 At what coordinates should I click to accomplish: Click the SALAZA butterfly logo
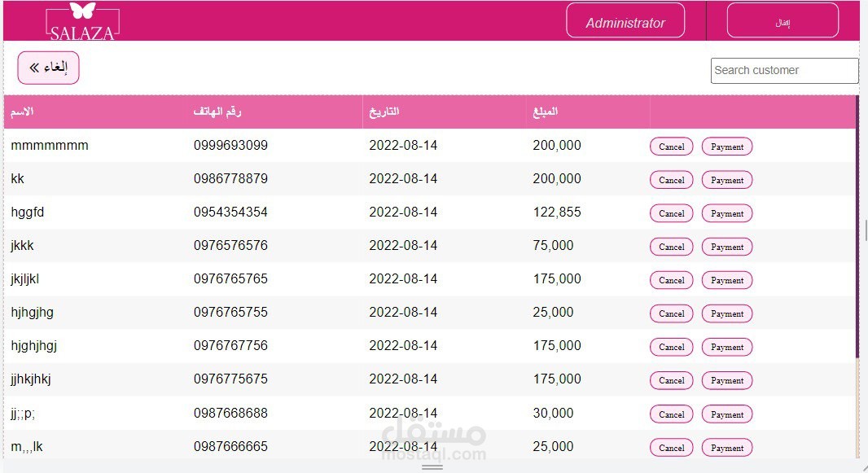click(x=82, y=22)
